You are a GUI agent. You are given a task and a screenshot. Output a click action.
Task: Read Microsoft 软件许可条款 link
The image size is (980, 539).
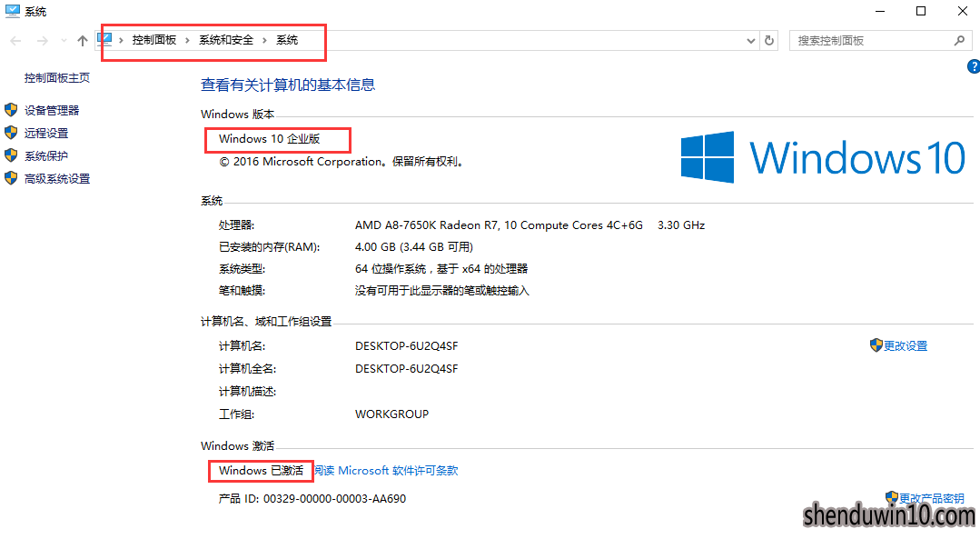click(386, 470)
